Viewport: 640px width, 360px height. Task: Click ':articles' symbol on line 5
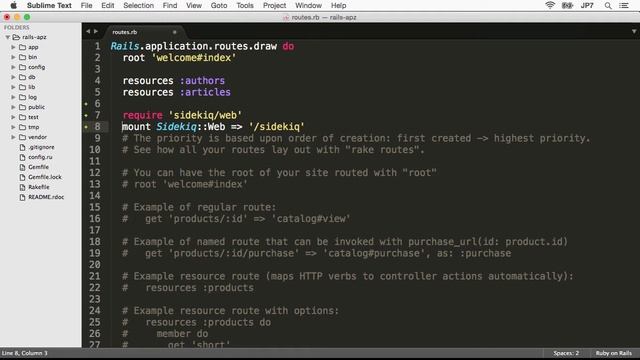pyautogui.click(x=205, y=92)
